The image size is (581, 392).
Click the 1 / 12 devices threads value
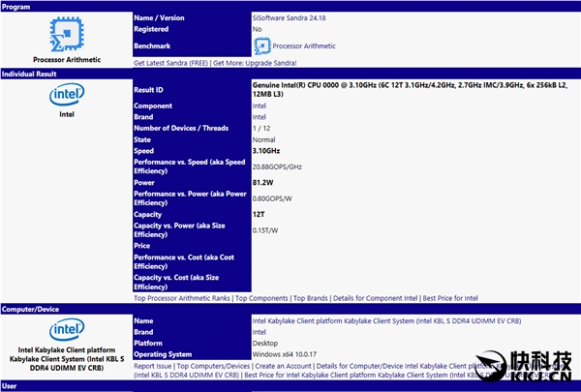(x=261, y=128)
